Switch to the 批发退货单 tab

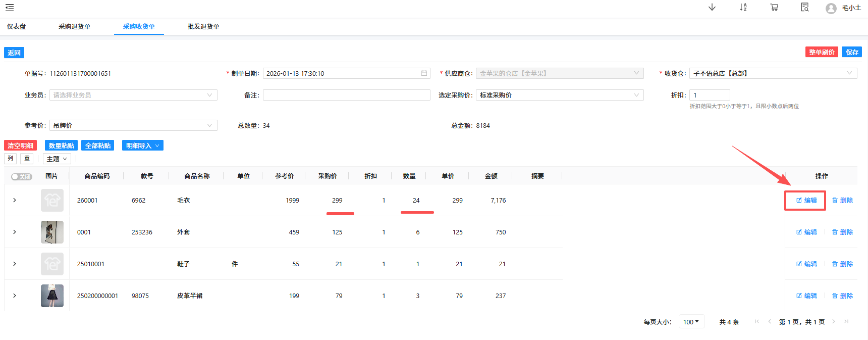pyautogui.click(x=203, y=27)
